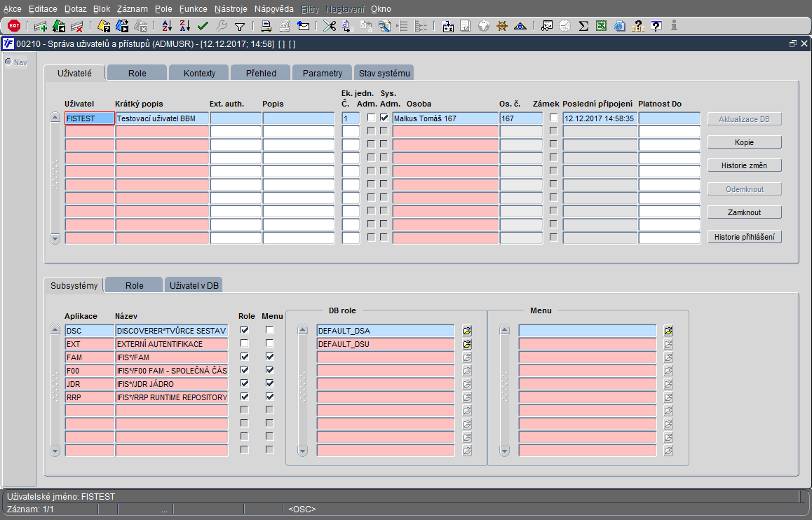Open the Nástroje menu
812x520 pixels.
(231, 9)
